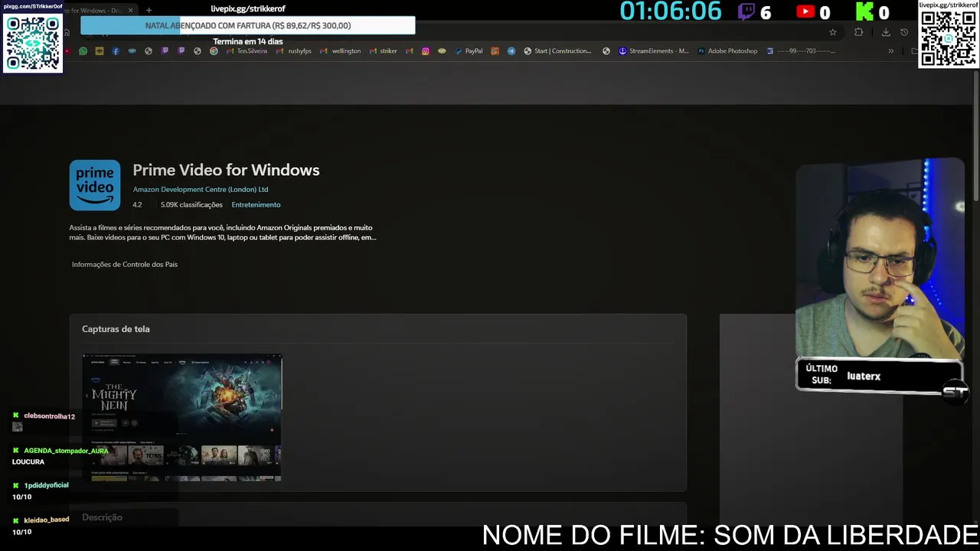
Task: Show hidden bookmarks with the overflow chevron
Action: pos(890,51)
